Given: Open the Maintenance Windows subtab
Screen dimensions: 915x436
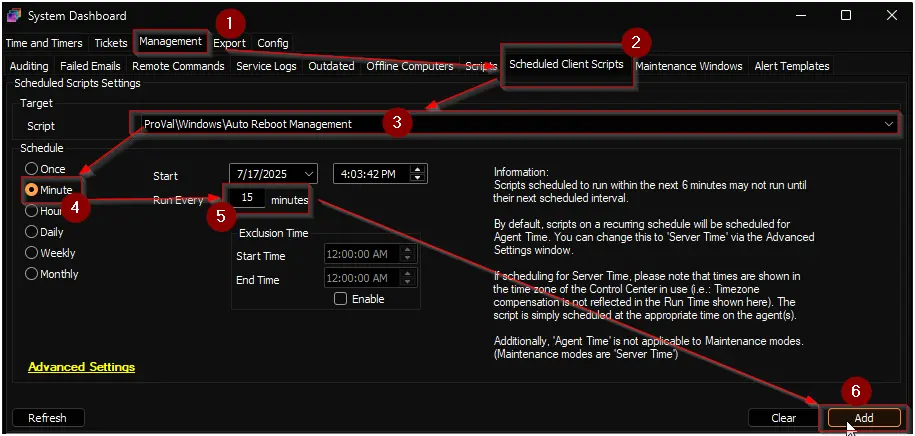Looking at the screenshot, I should [689, 66].
